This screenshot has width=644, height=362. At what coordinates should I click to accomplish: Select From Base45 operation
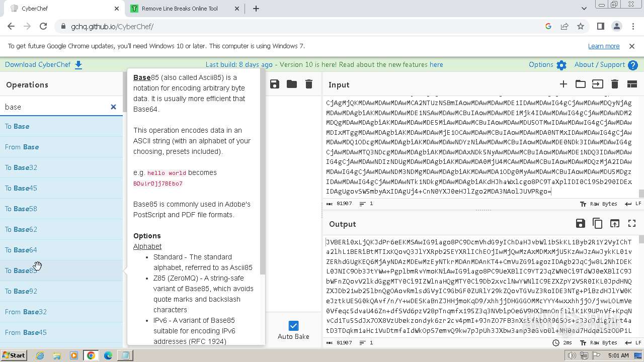click(x=61, y=332)
